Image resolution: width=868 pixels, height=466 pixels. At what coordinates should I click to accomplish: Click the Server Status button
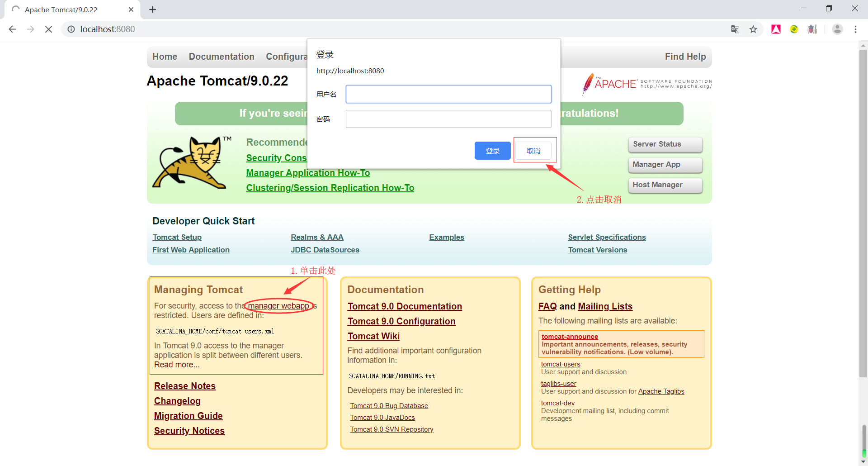pyautogui.click(x=665, y=144)
